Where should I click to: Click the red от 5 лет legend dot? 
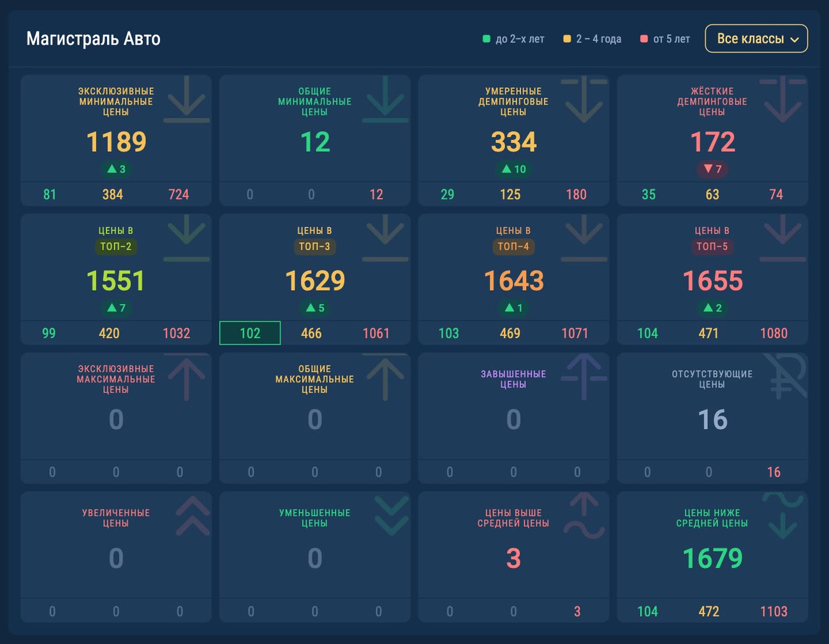click(644, 39)
